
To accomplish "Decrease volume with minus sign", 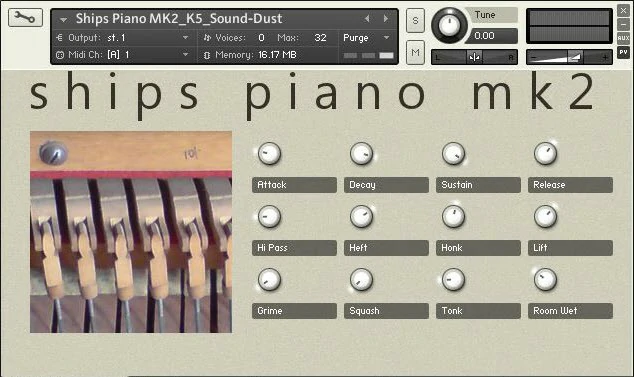I will pyautogui.click(x=534, y=57).
